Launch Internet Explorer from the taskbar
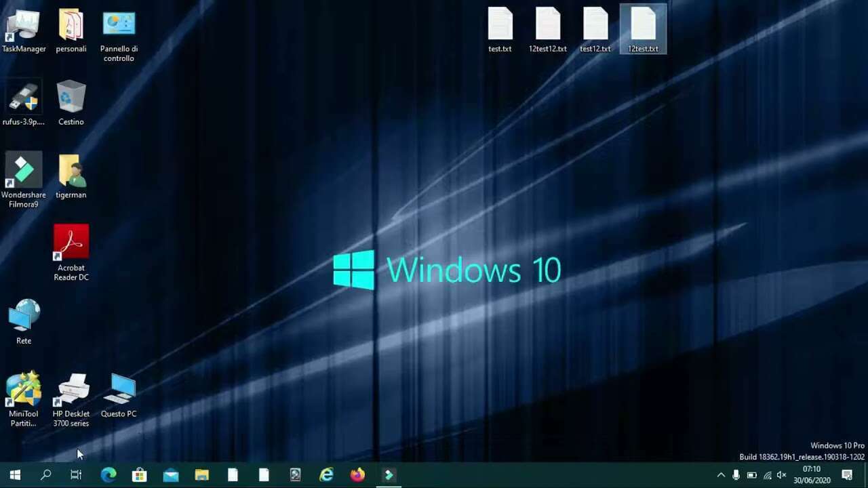 [x=327, y=475]
